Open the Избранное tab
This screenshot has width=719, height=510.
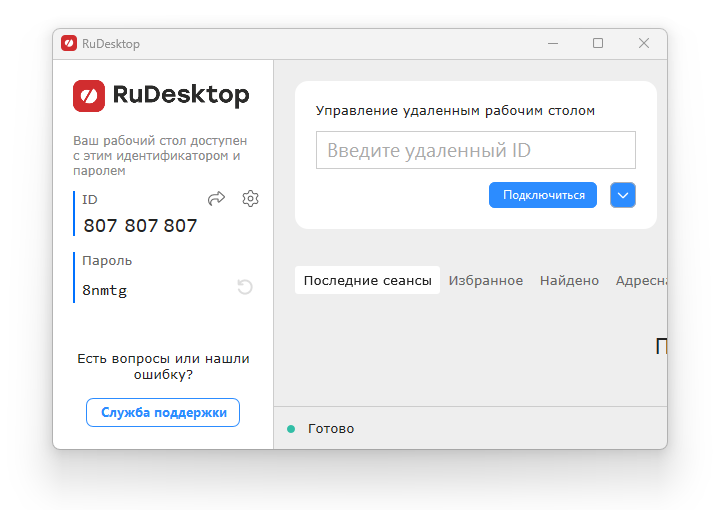[486, 280]
